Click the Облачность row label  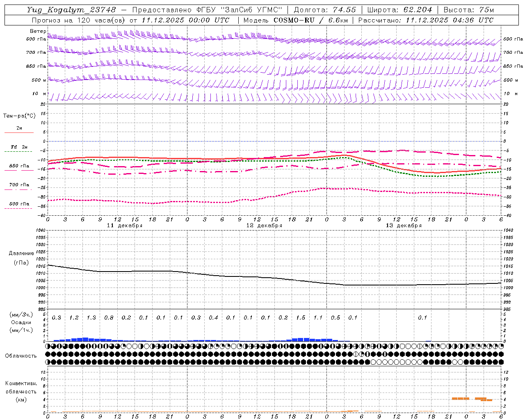click(x=21, y=356)
